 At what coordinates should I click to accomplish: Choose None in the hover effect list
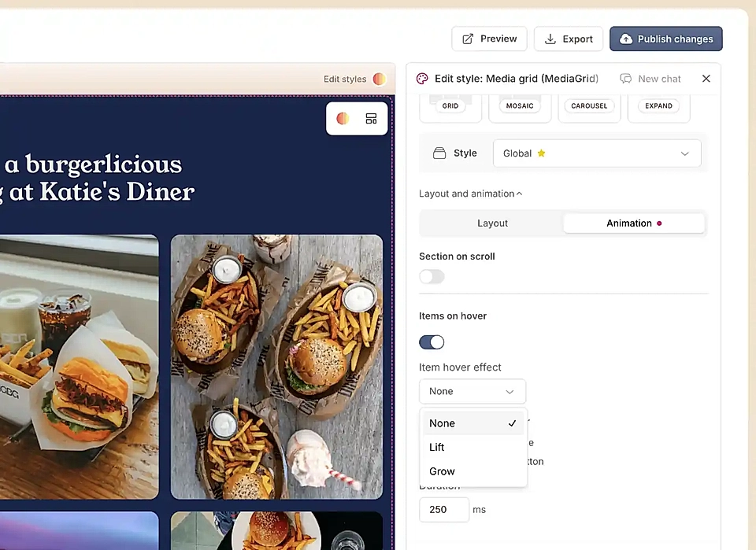pyautogui.click(x=473, y=423)
